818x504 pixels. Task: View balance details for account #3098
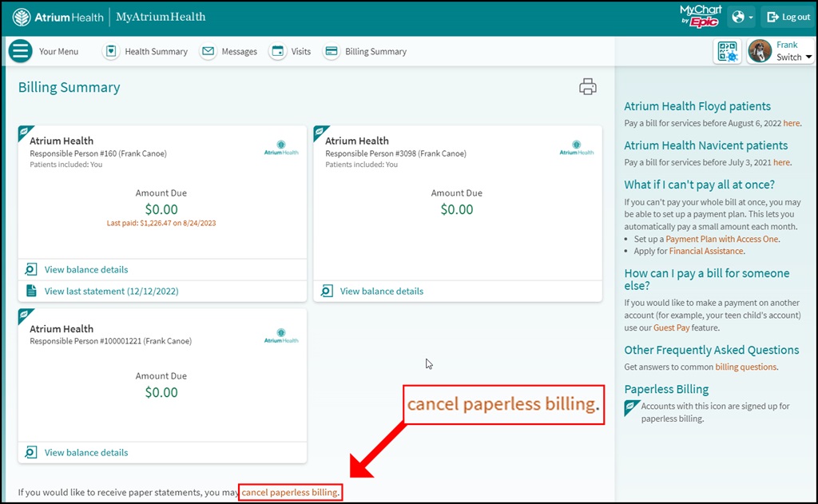381,291
